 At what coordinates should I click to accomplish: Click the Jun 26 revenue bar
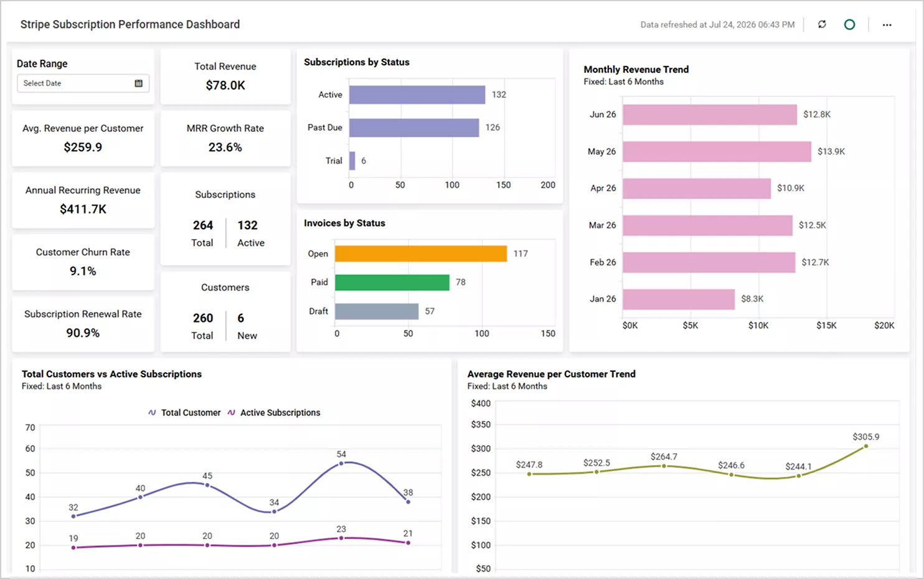(710, 115)
